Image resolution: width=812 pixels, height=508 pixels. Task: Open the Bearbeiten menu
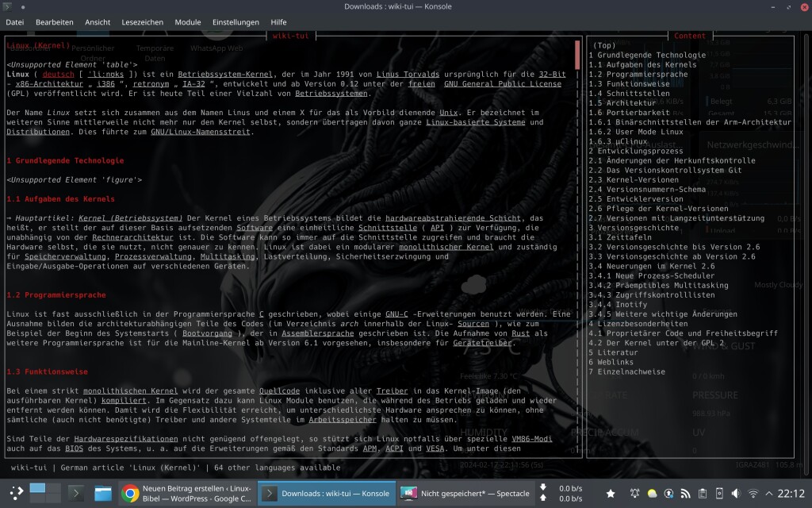click(55, 22)
